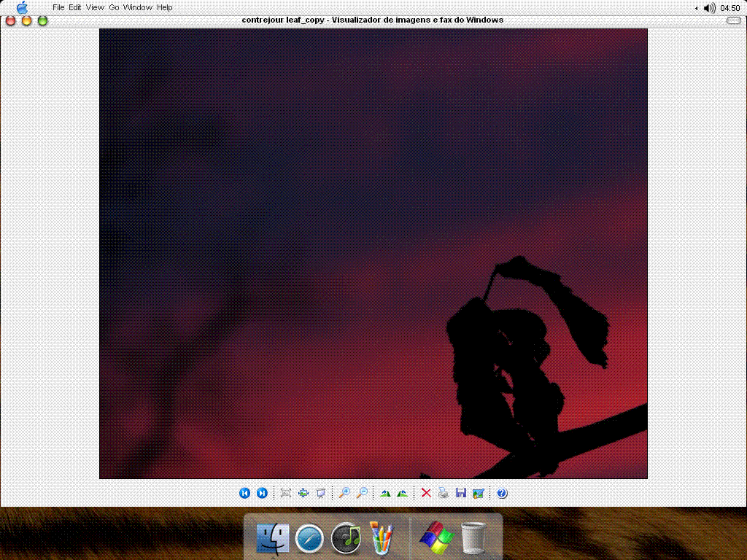Viewport: 747px width, 560px height.
Task: Click the Windows flag dock icon
Action: coord(437,538)
